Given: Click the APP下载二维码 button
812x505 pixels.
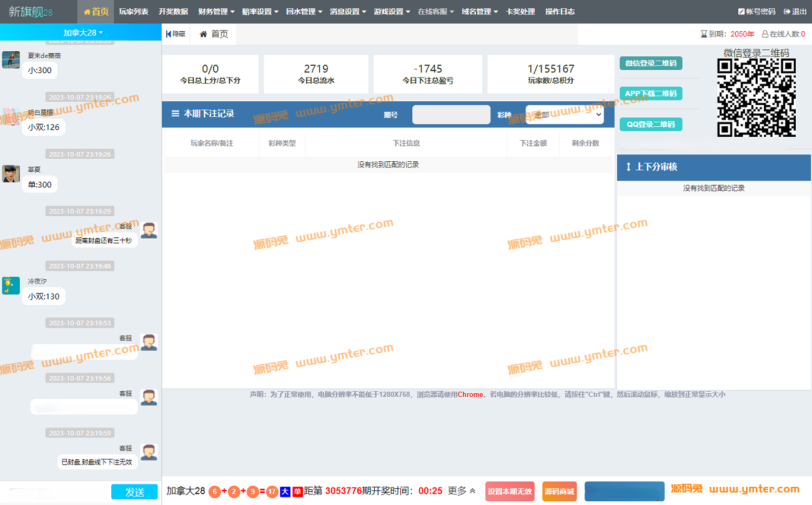Looking at the screenshot, I should tap(651, 94).
